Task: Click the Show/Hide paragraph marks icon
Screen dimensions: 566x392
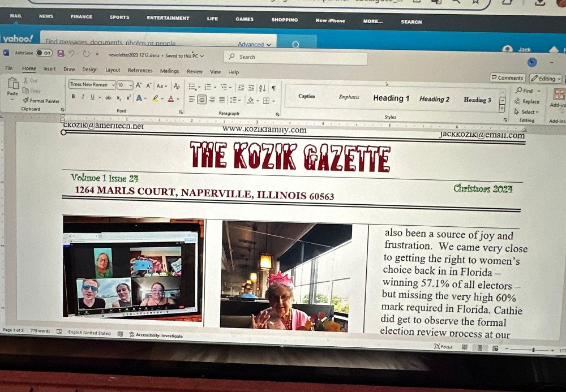Action: coord(274,88)
